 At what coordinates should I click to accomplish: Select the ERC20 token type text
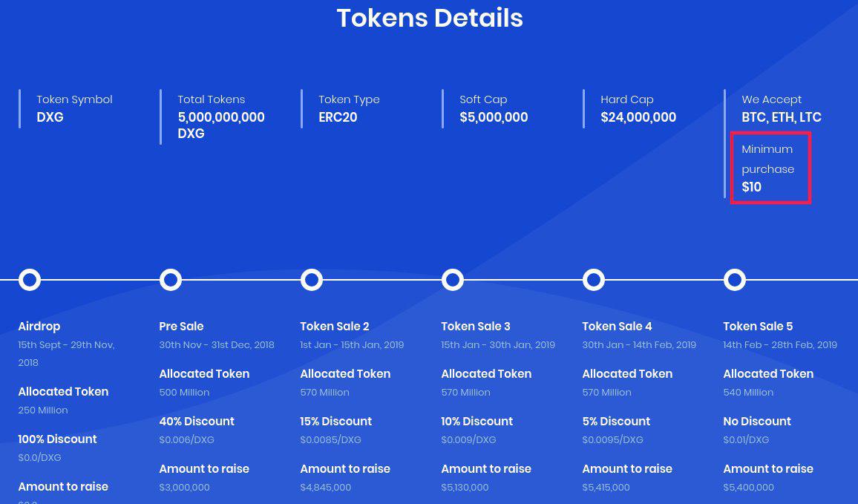click(338, 117)
